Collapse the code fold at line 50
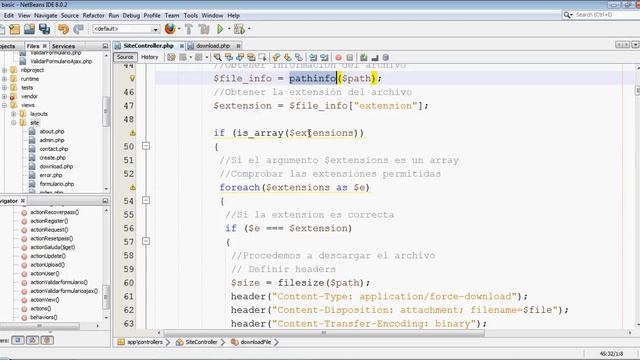The width and height of the screenshot is (640, 360). (146, 146)
